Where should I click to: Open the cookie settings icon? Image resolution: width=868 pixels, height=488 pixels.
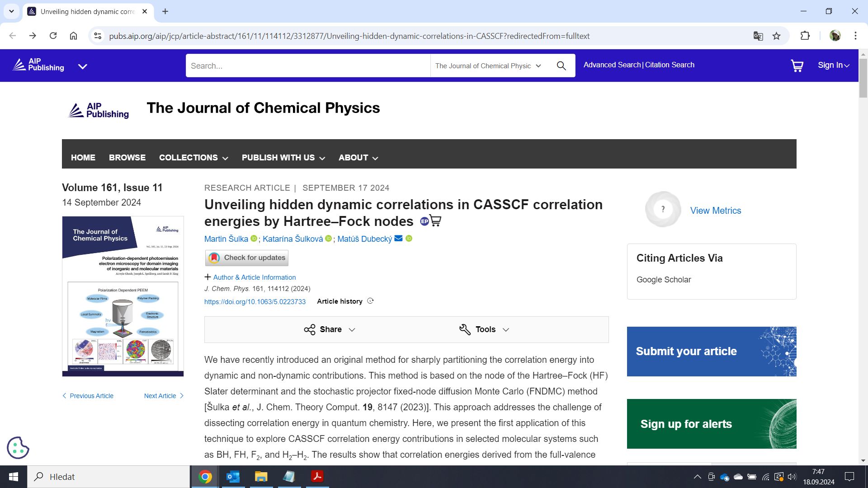tap(18, 447)
